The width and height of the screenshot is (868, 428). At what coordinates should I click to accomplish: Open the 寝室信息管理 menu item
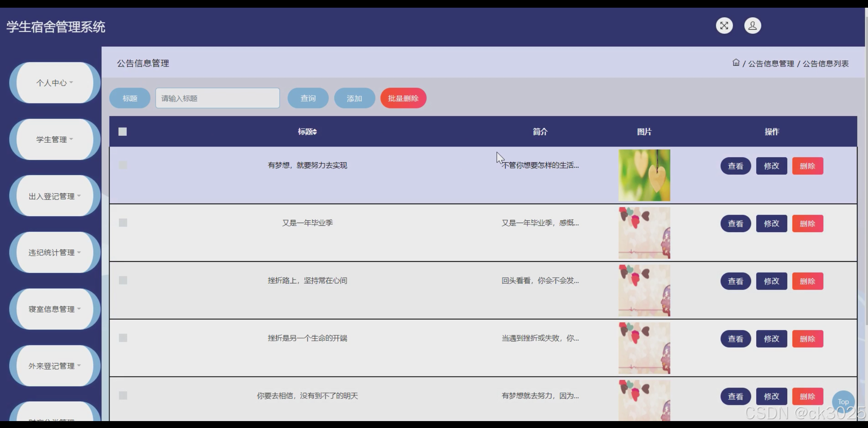point(55,309)
